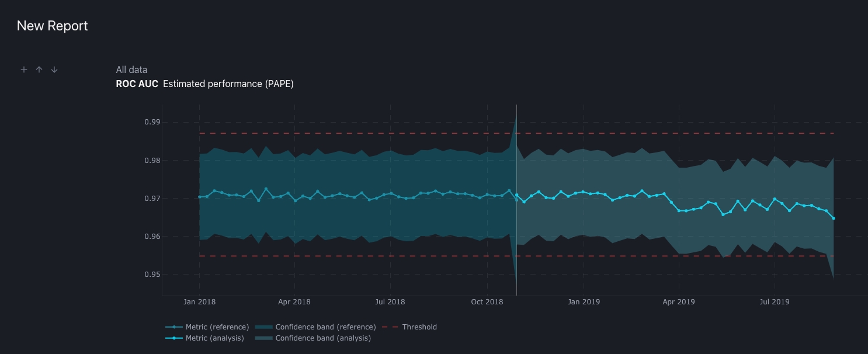
Task: Click the last analysis data point on the line
Action: point(834,218)
